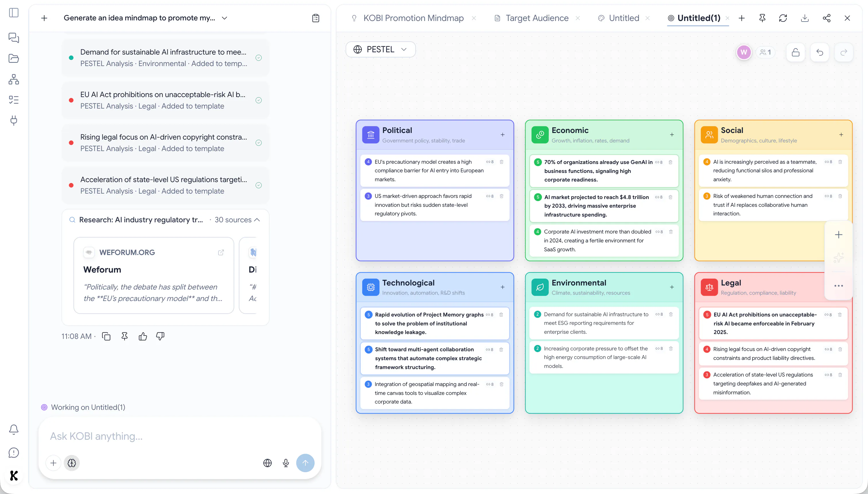Toggle check on Demand for sustainable AI item
The height and width of the screenshot is (494, 868).
[x=258, y=58]
